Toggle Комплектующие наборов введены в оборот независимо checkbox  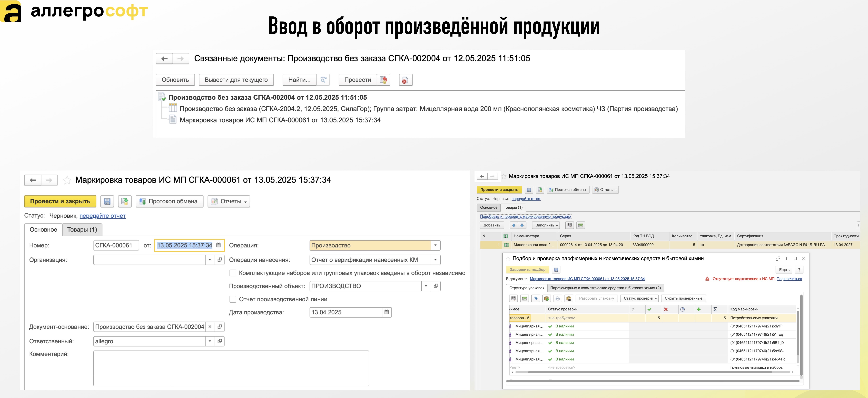[232, 273]
